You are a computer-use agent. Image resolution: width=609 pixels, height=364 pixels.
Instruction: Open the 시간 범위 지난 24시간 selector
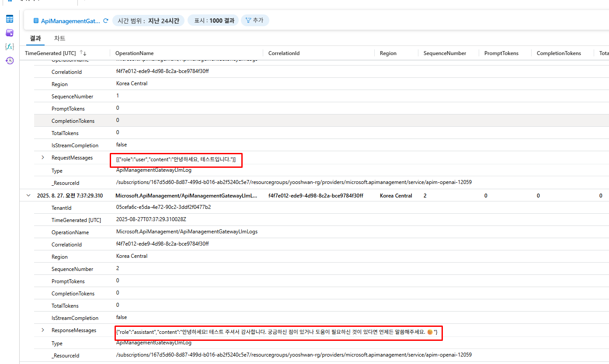148,21
